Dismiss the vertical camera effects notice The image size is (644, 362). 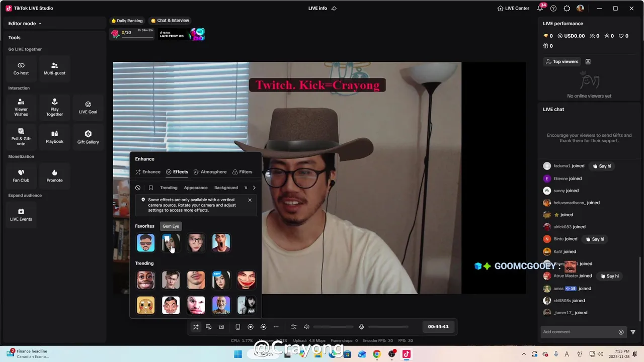pyautogui.click(x=250, y=200)
